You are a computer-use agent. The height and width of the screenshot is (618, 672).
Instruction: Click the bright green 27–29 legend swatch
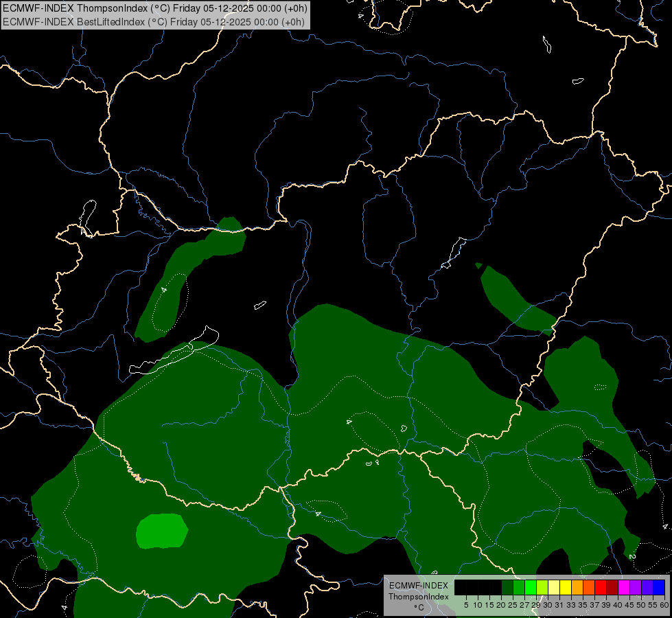point(531,587)
